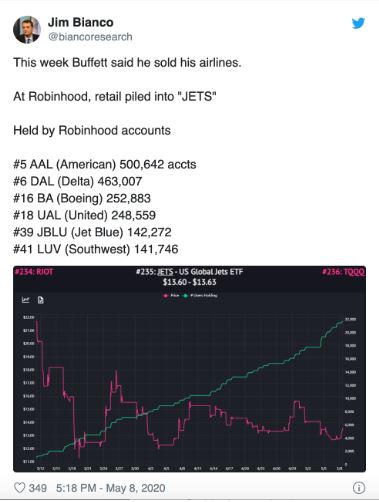The width and height of the screenshot is (379, 502).
Task: Toggle the Price series in legend
Action: 171,295
